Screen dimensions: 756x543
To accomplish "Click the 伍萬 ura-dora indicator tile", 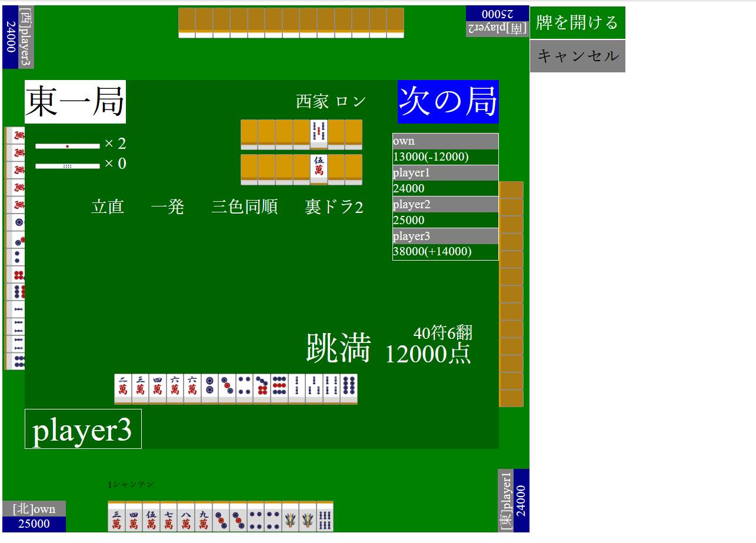I will [319, 169].
